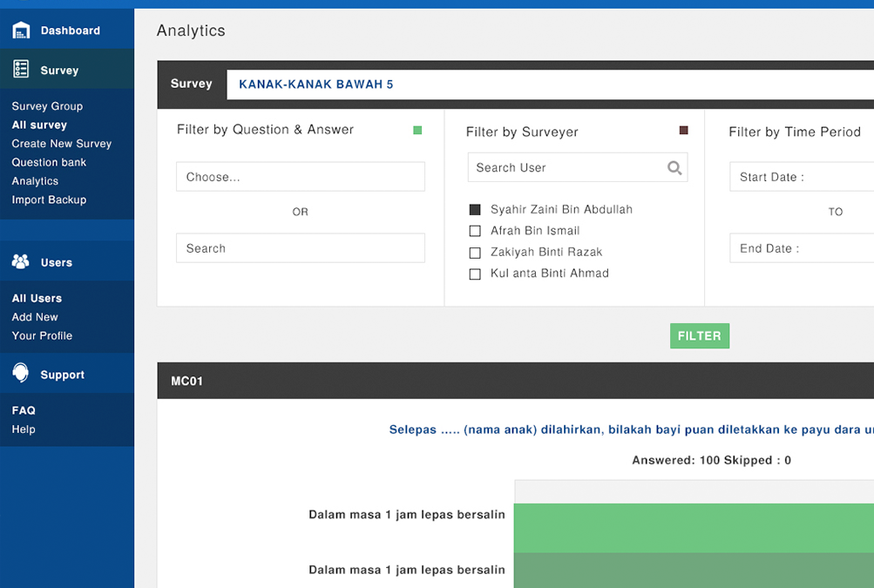The height and width of the screenshot is (588, 874).
Task: Select the Kul anta Binti Ahmad checkbox
Action: (475, 274)
